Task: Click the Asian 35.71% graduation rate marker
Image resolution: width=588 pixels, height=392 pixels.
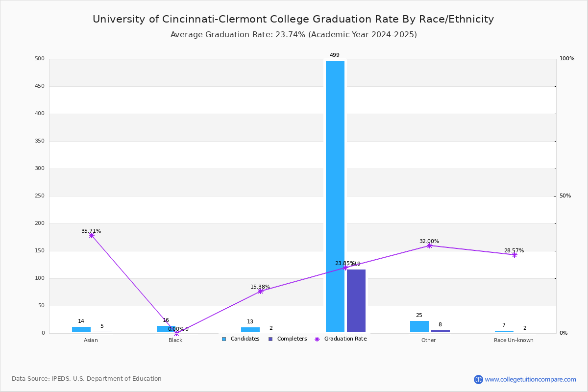Action: click(x=92, y=236)
